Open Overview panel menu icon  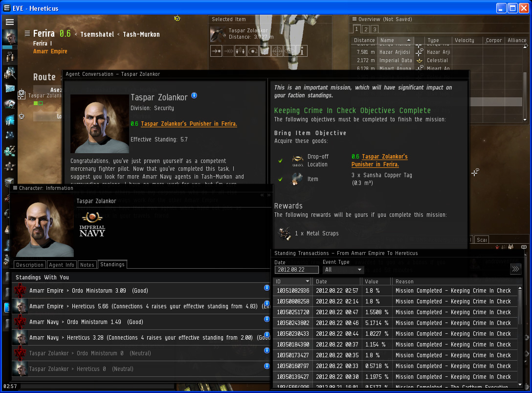[x=354, y=19]
